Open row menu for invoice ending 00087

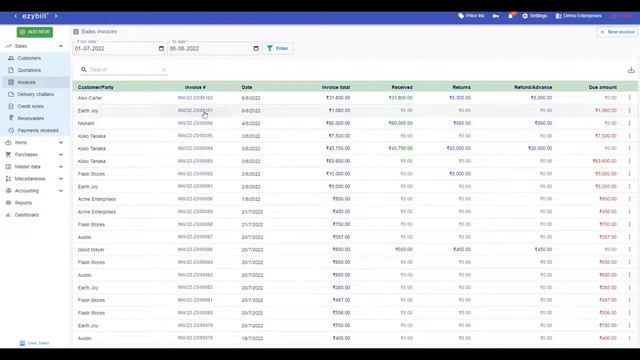point(629,237)
